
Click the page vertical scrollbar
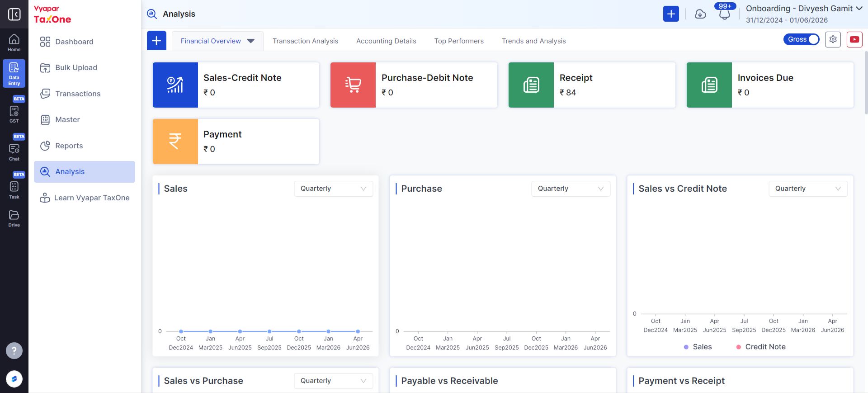866,83
